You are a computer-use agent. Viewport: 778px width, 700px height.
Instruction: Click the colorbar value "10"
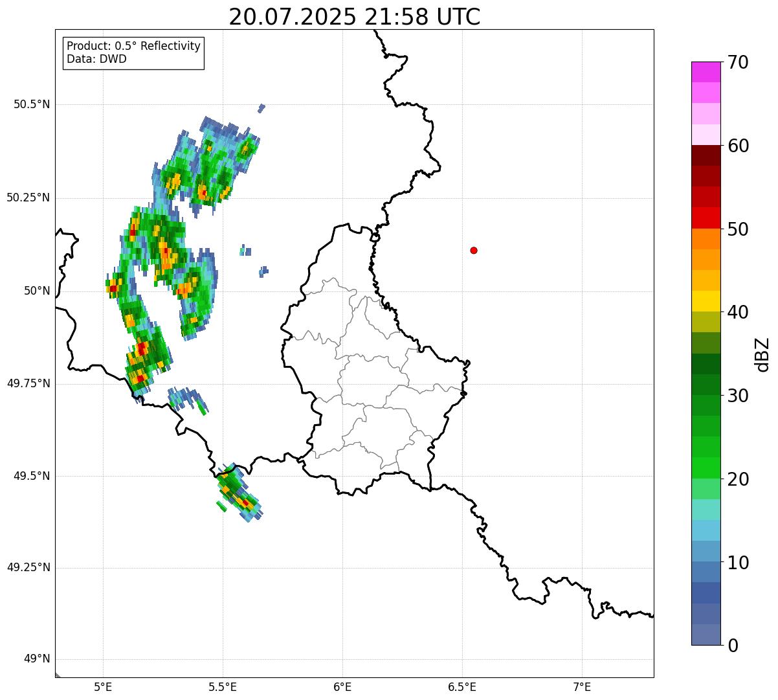[738, 563]
